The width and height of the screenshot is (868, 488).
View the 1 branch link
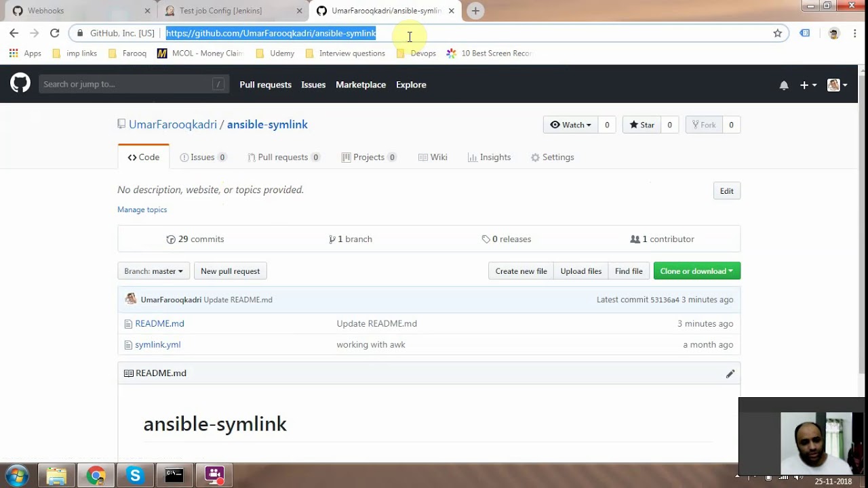point(351,239)
